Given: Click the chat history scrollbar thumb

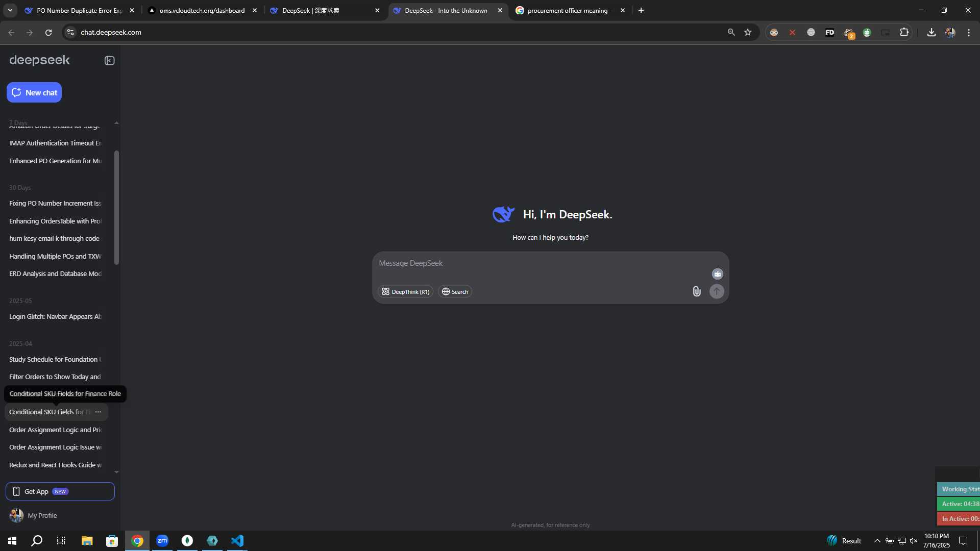Looking at the screenshot, I should tap(116, 208).
